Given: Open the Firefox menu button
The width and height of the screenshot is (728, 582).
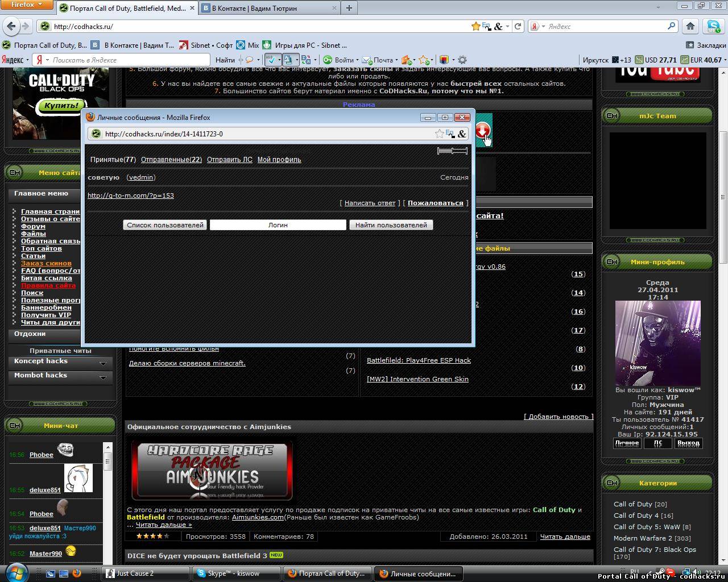Looking at the screenshot, I should (x=26, y=5).
